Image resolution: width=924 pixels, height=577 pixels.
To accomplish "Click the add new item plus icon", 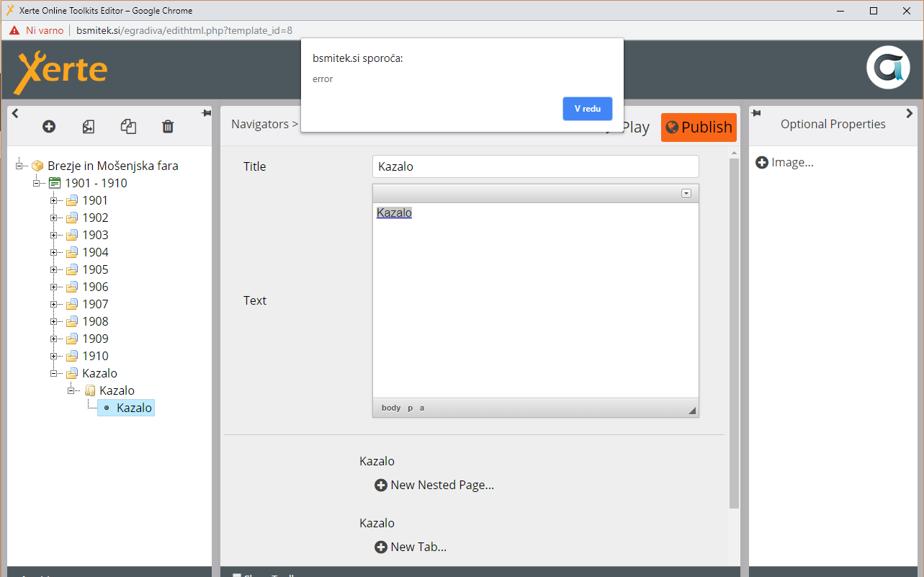I will tap(49, 127).
